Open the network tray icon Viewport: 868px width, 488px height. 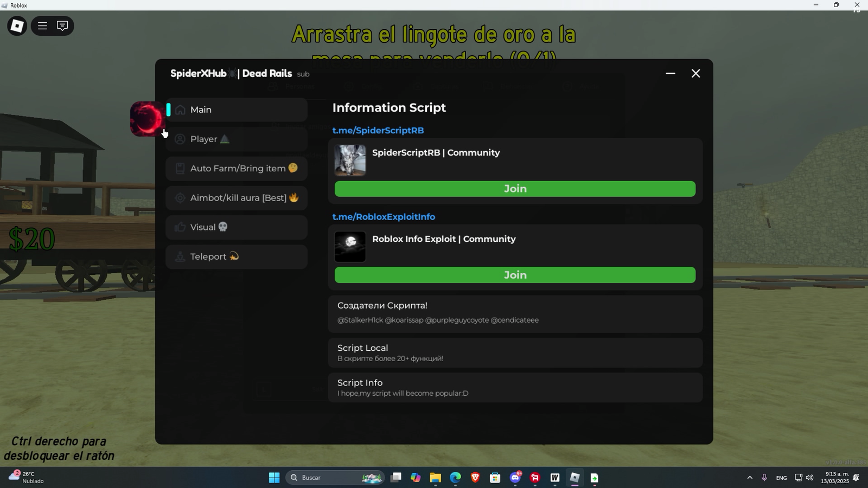point(799,478)
